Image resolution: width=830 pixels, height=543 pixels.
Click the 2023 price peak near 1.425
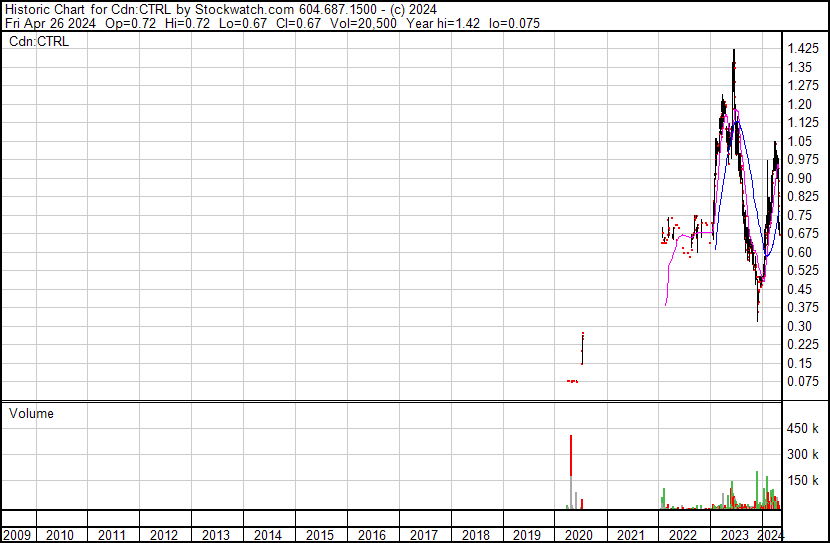tap(734, 53)
